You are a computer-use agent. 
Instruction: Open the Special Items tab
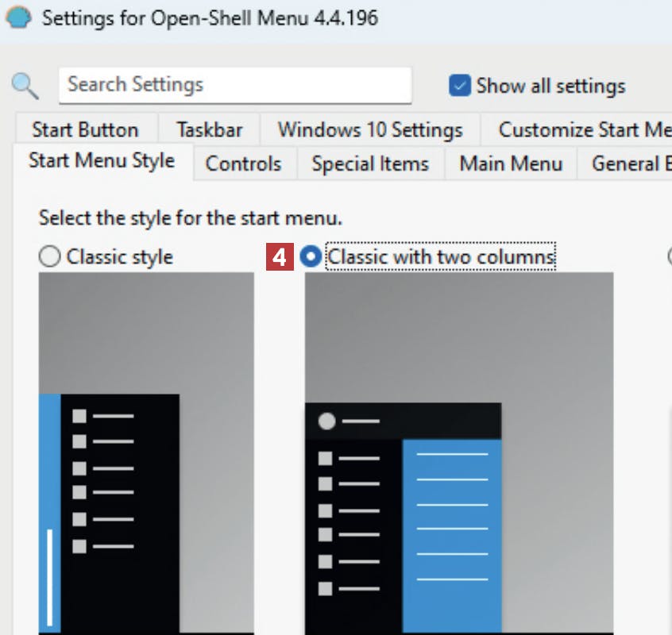(370, 164)
